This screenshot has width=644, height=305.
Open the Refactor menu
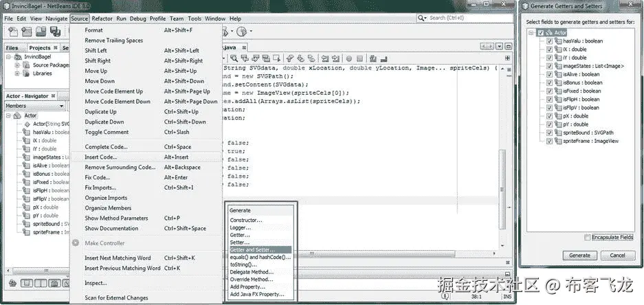tap(102, 19)
